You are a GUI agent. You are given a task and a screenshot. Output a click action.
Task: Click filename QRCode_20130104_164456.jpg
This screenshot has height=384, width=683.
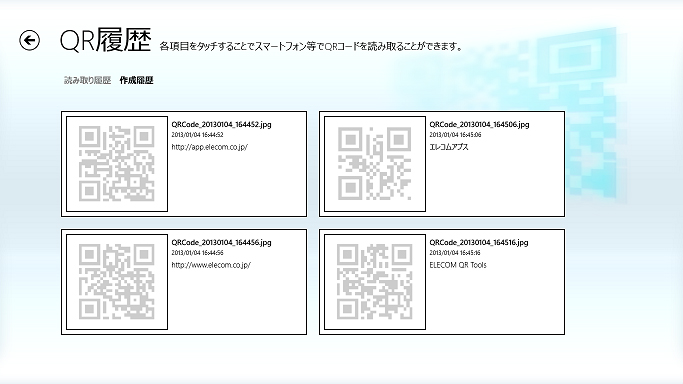click(x=221, y=243)
